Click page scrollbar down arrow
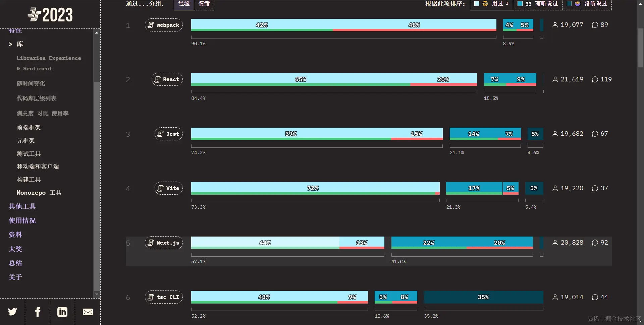644x325 pixels. point(640,321)
